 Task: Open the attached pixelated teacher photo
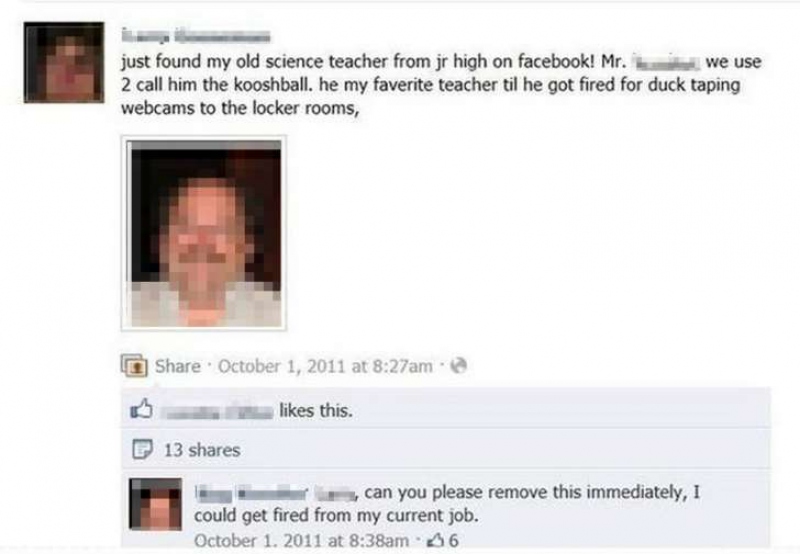pos(204,233)
